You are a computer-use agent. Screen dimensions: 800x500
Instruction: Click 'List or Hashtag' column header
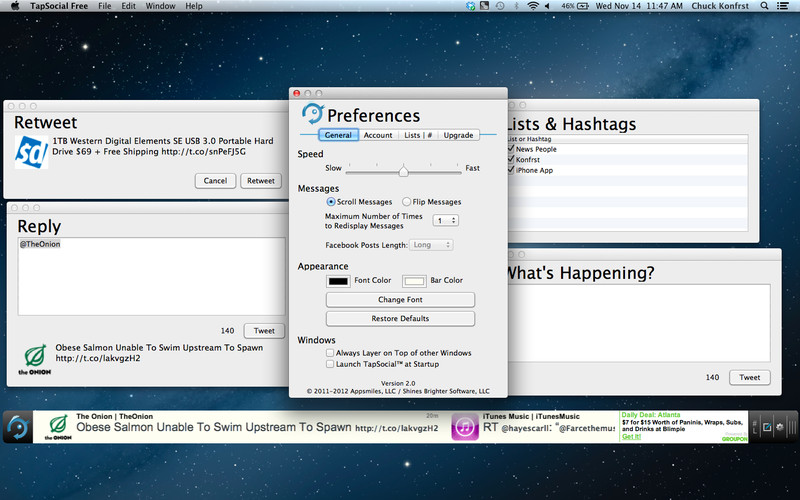[x=628, y=139]
